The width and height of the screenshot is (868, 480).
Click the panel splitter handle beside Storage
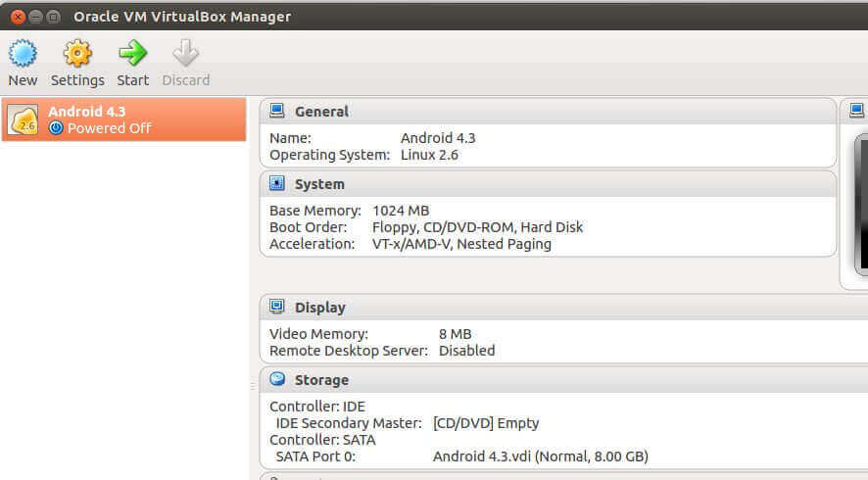253,385
